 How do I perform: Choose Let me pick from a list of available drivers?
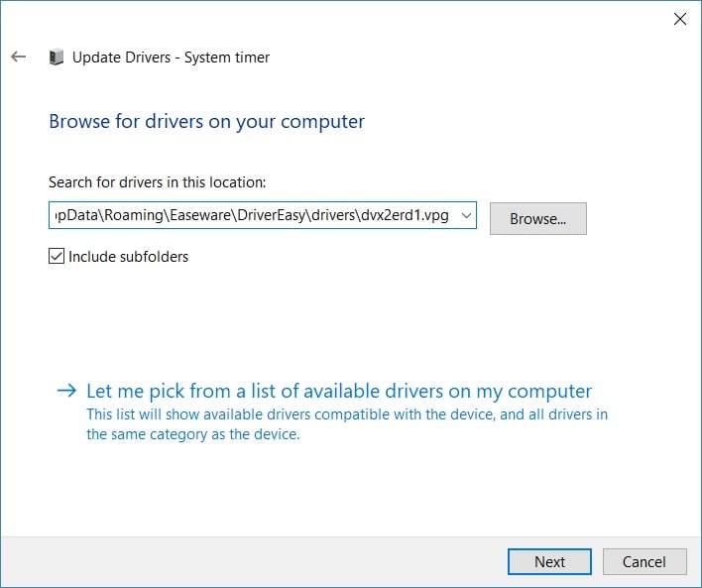[339, 391]
